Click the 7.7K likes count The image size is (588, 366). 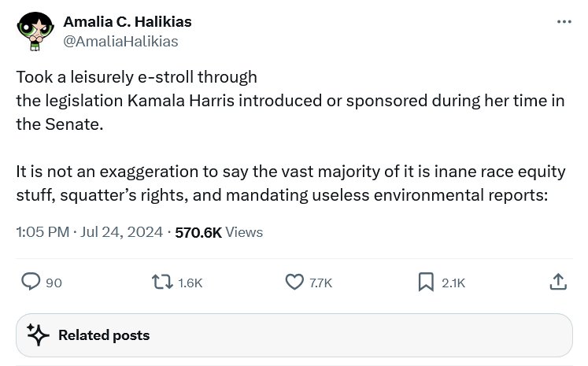(x=320, y=283)
